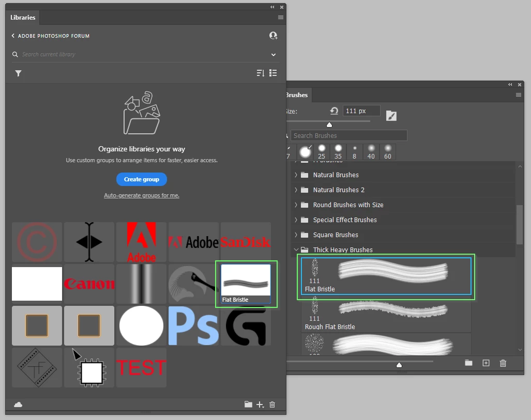Select the Flat Bristle brush preset
This screenshot has height=420, width=531.
[386, 276]
